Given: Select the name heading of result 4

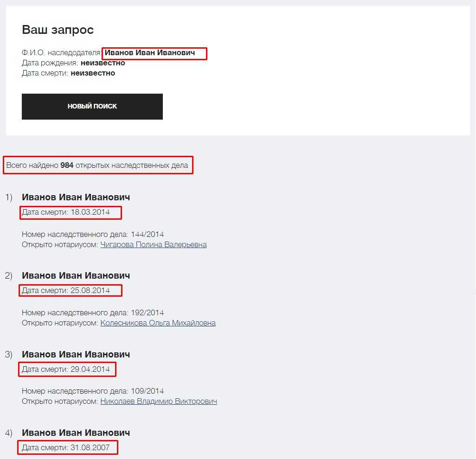Looking at the screenshot, I should tap(76, 433).
